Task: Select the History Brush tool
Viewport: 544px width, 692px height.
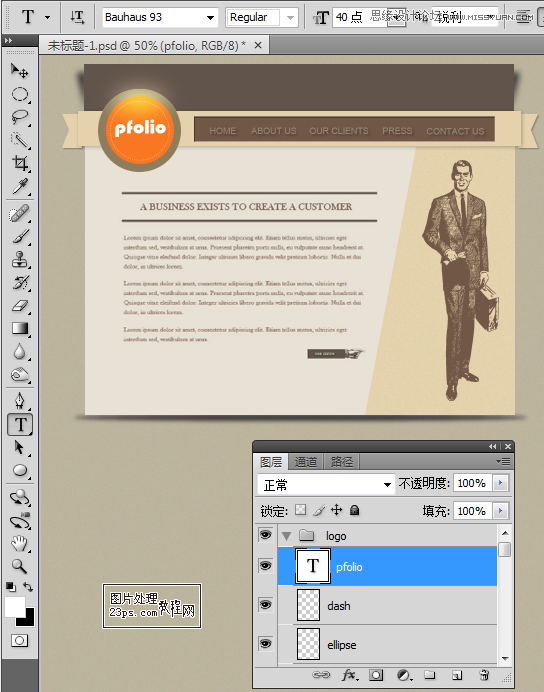Action: click(x=19, y=283)
